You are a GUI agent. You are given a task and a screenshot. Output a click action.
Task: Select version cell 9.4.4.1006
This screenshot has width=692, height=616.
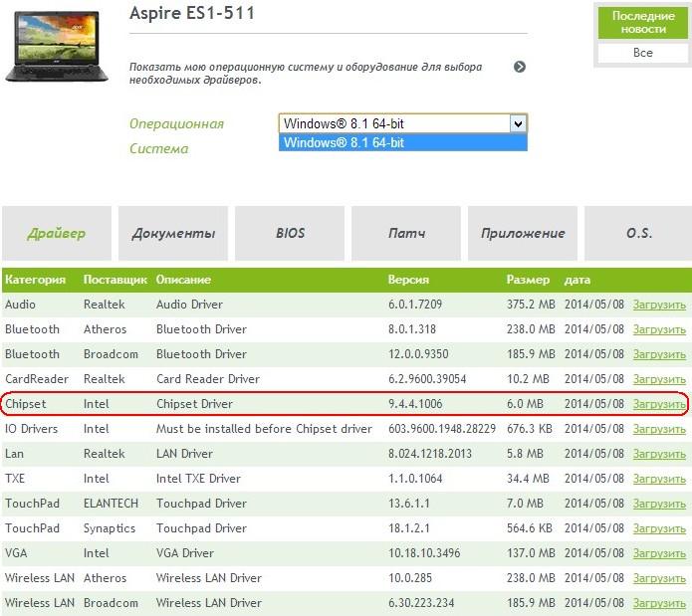coord(415,404)
